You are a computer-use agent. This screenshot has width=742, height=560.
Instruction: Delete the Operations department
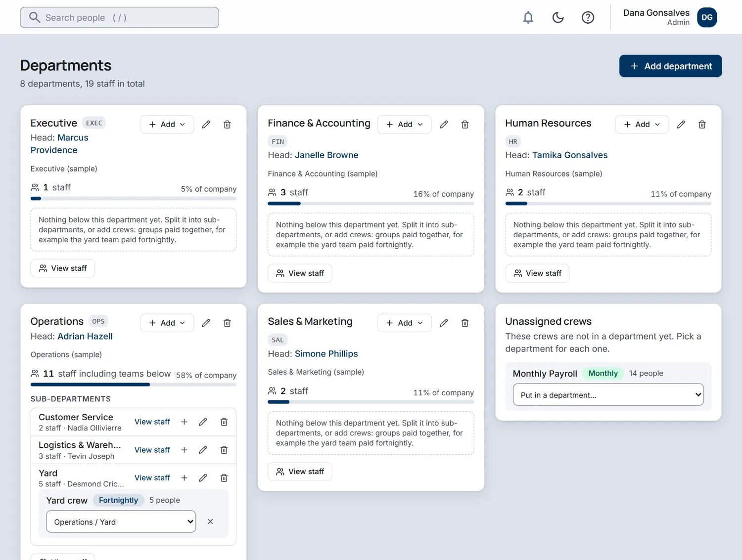pos(227,323)
